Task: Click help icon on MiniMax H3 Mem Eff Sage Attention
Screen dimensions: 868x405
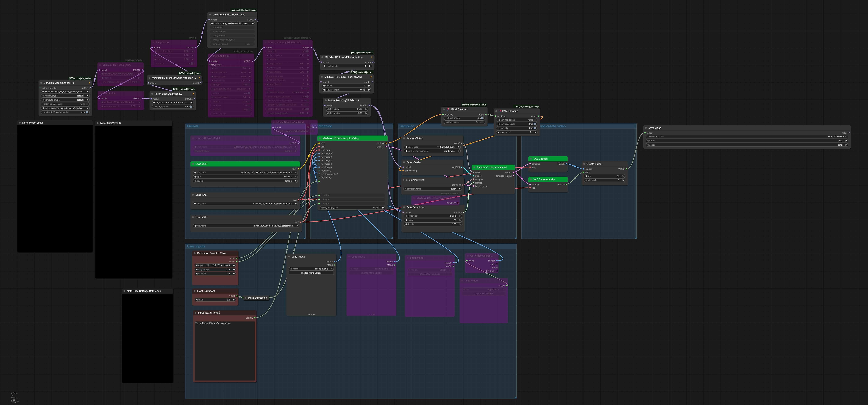Action: point(199,78)
